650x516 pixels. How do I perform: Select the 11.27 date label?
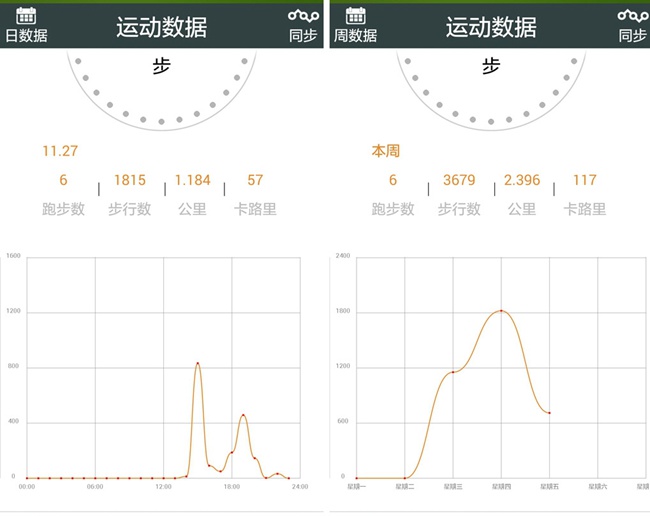tap(60, 152)
